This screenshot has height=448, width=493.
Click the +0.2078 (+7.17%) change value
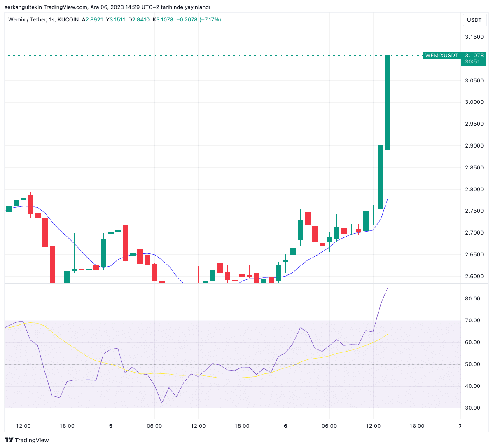coord(199,19)
